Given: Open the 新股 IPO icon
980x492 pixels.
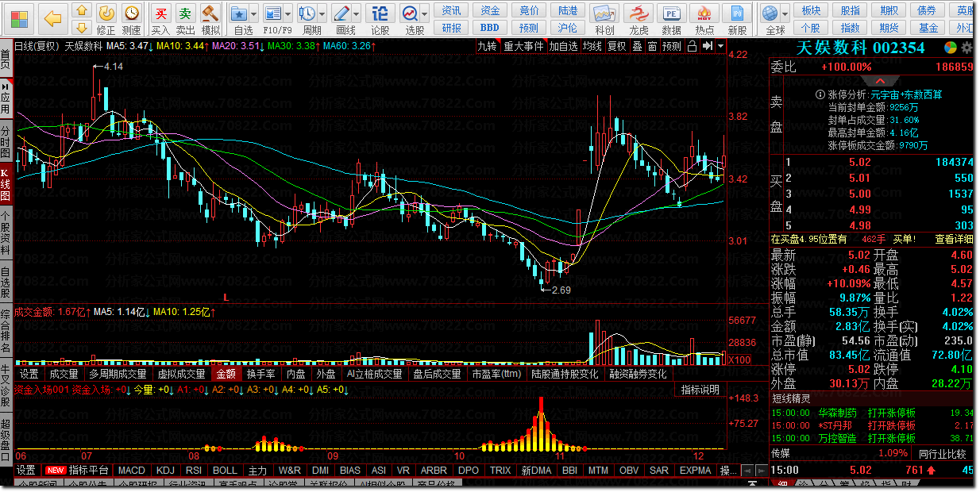Looking at the screenshot, I should tap(737, 13).
